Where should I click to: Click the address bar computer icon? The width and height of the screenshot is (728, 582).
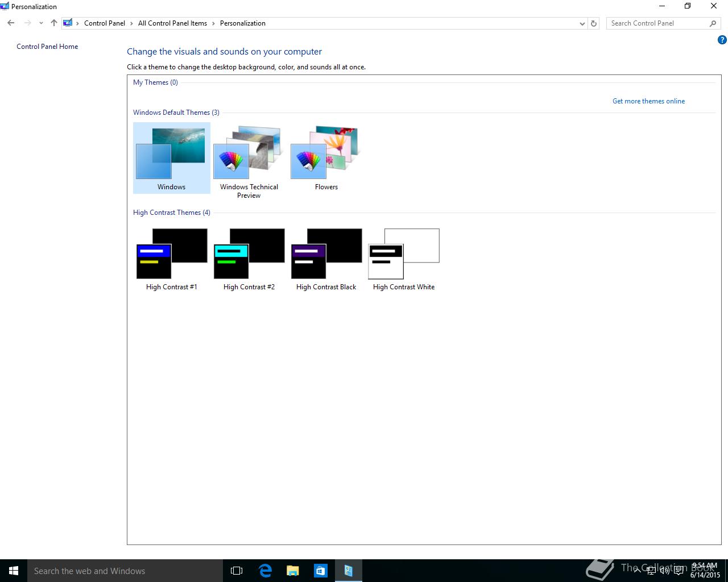point(68,23)
